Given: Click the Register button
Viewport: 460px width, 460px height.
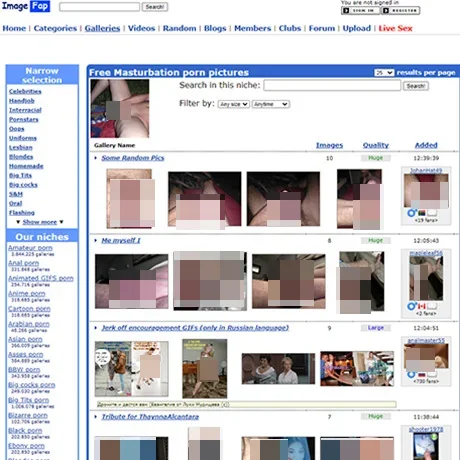Looking at the screenshot, I should tap(401, 11).
